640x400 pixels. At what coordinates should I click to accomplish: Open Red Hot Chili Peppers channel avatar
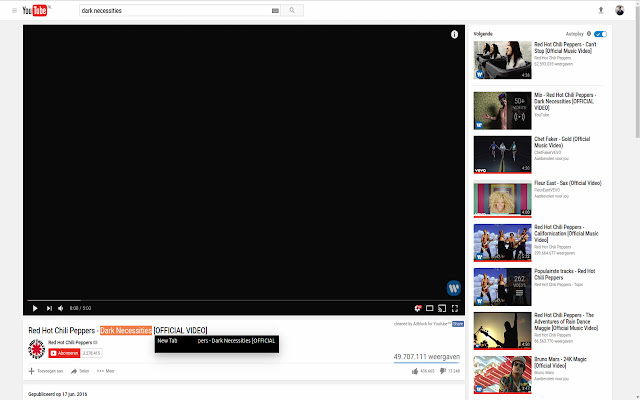tap(36, 349)
